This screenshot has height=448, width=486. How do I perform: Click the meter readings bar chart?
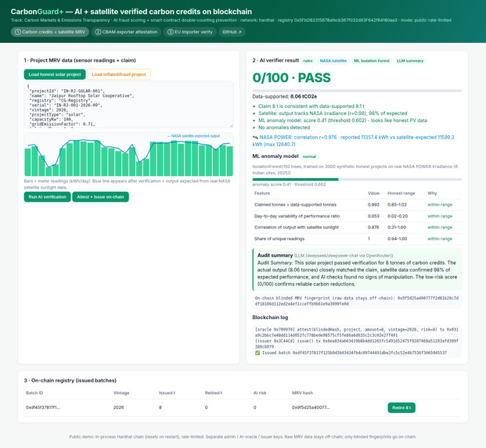[128, 155]
